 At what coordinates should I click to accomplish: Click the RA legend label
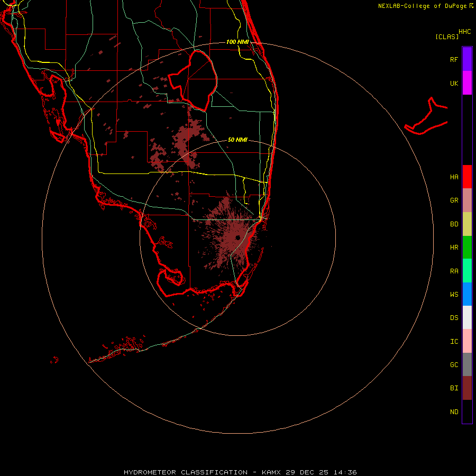454,271
